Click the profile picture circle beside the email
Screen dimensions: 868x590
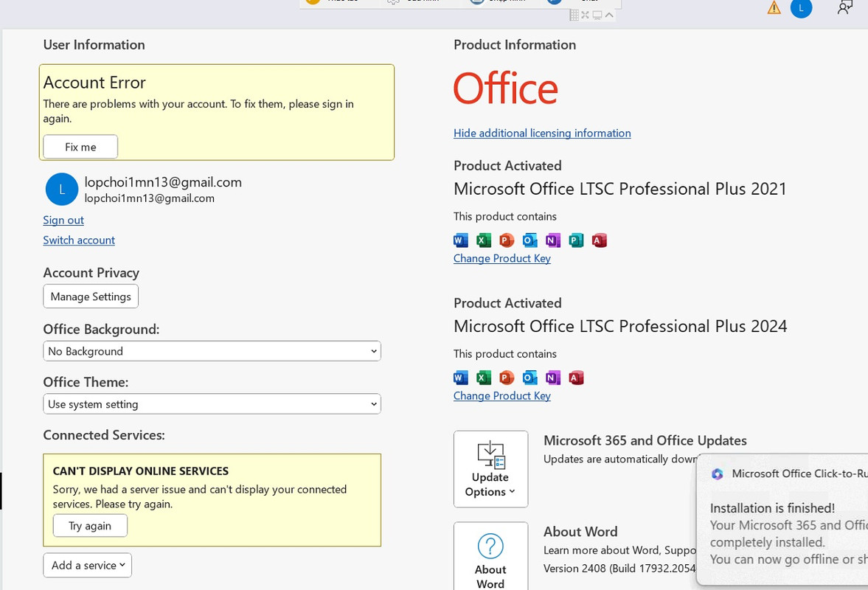61,190
